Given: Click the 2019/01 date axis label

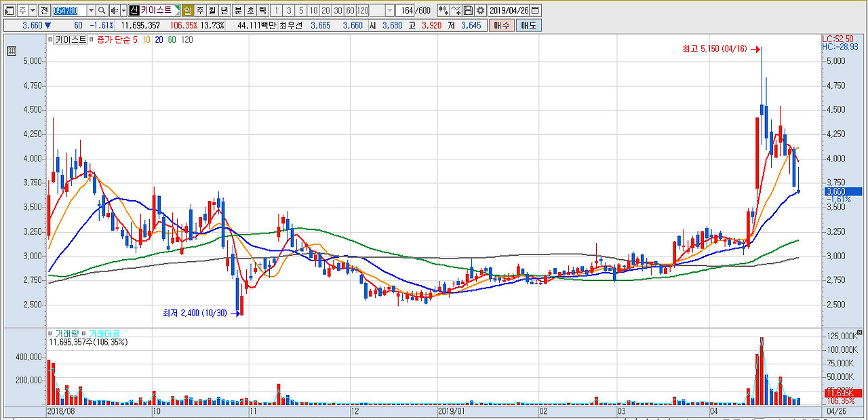Looking at the screenshot, I should (451, 411).
